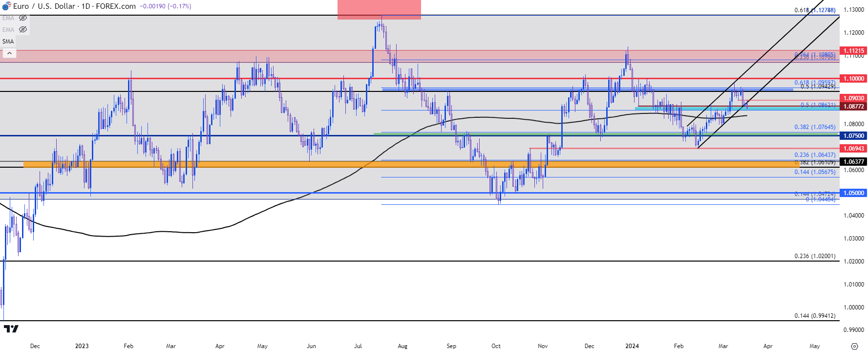Open the TradingView logo link
The height and width of the screenshot is (352, 868).
[11, 329]
